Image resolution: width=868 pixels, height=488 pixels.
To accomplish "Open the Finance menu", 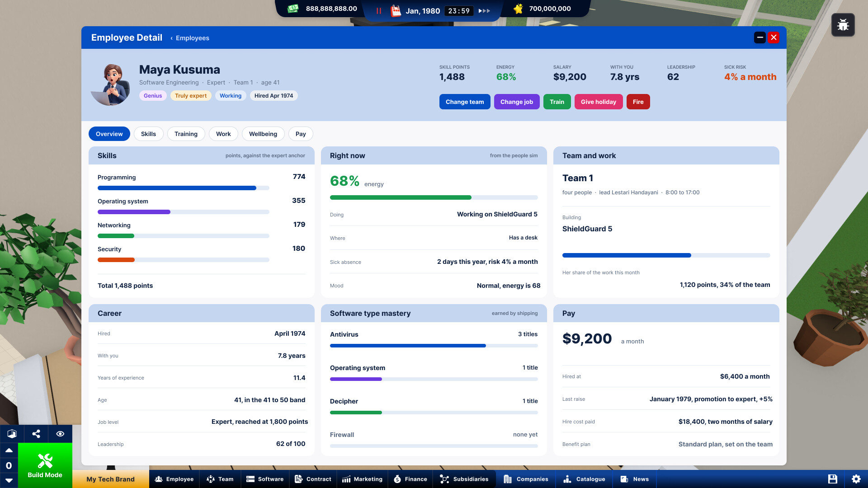I will point(410,479).
